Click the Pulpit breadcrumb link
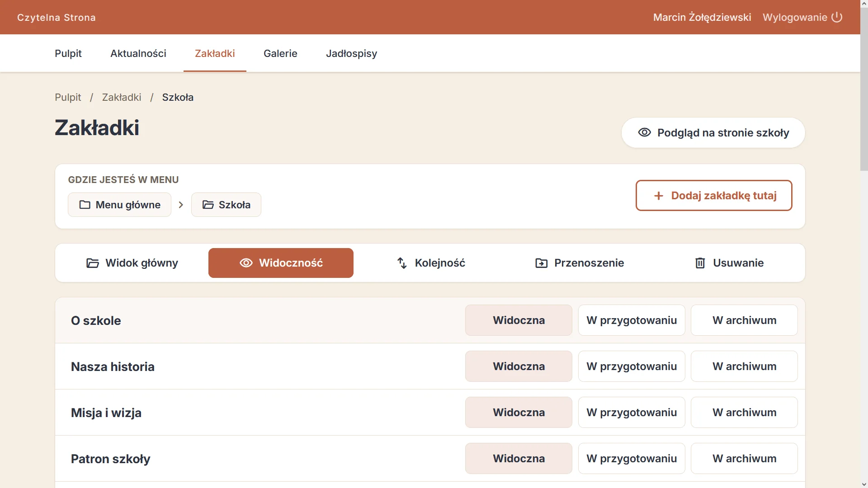Image resolution: width=868 pixels, height=488 pixels. tap(68, 97)
